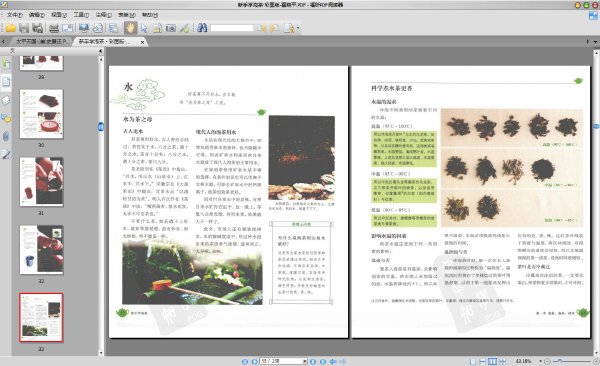The image size is (600, 366).
Task: Click the blue monitor icon in toolbar
Action: point(84,28)
